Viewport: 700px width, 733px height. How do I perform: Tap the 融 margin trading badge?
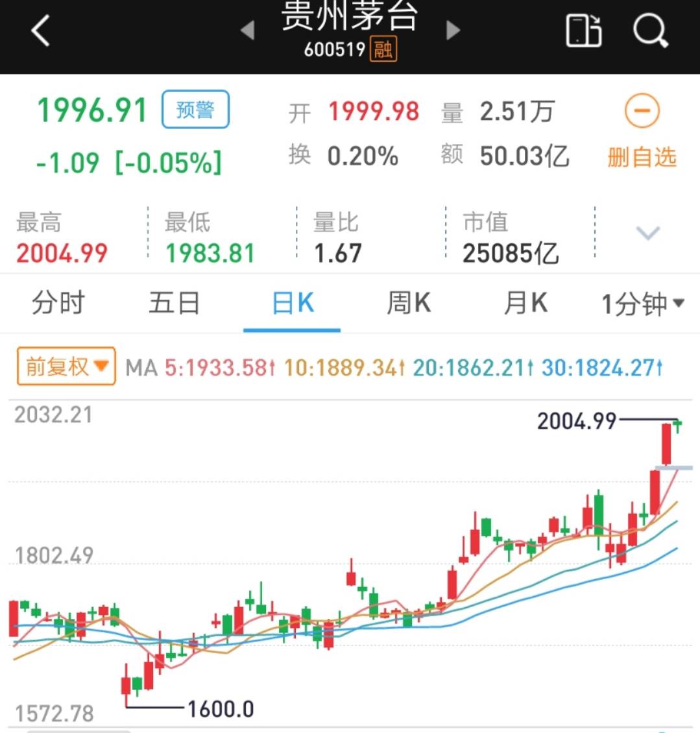tap(383, 49)
